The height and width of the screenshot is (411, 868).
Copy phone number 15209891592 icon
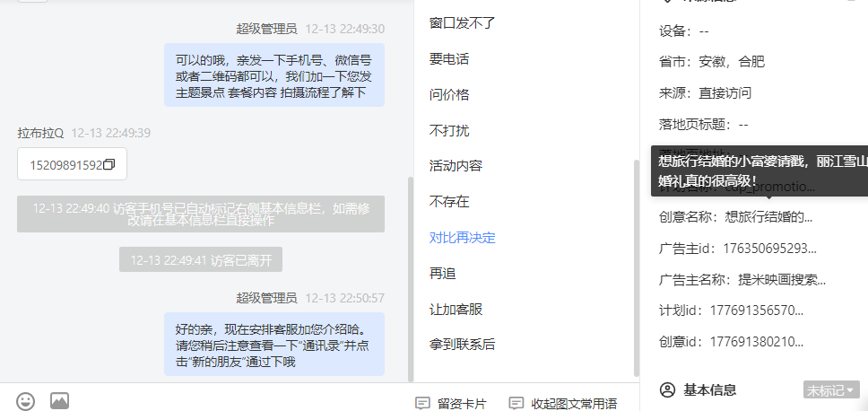(x=109, y=164)
